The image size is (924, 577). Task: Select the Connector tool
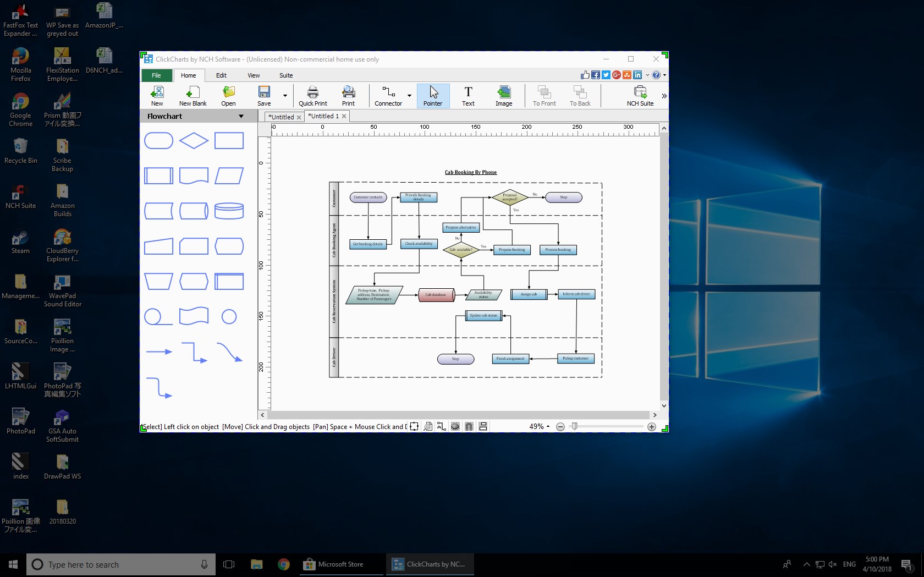[389, 96]
